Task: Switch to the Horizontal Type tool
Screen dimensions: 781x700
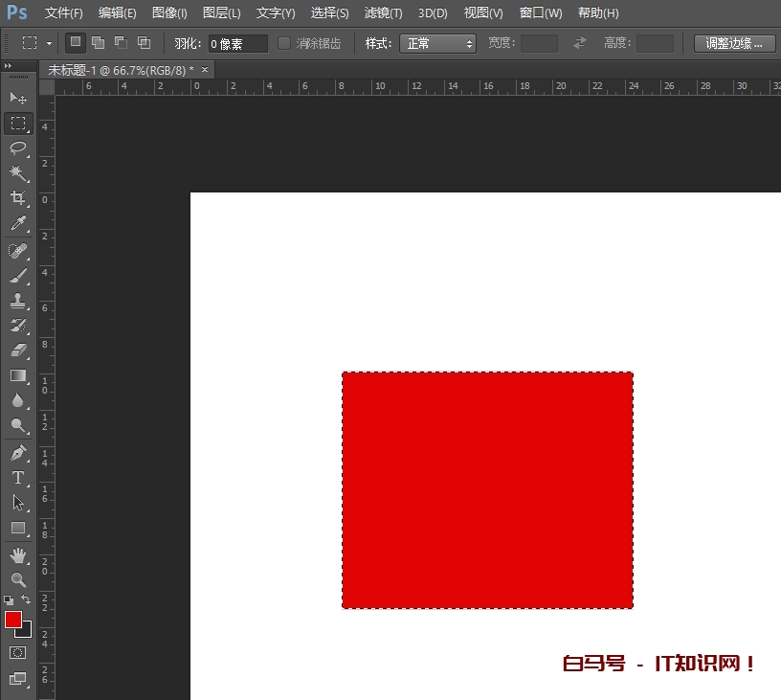Action: tap(17, 477)
